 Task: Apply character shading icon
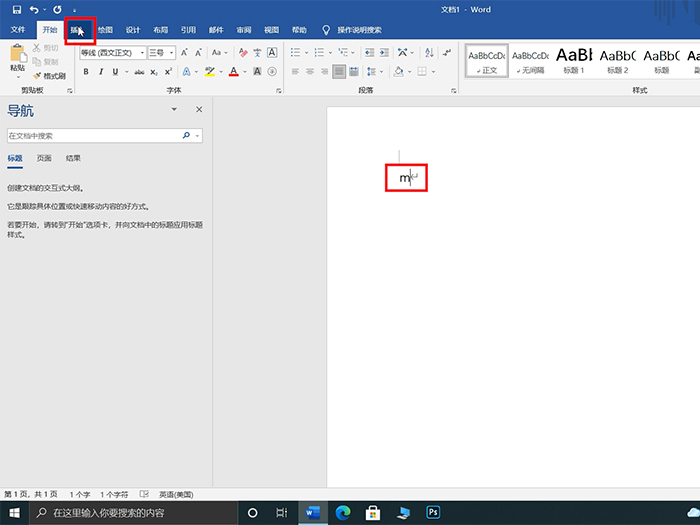(257, 71)
